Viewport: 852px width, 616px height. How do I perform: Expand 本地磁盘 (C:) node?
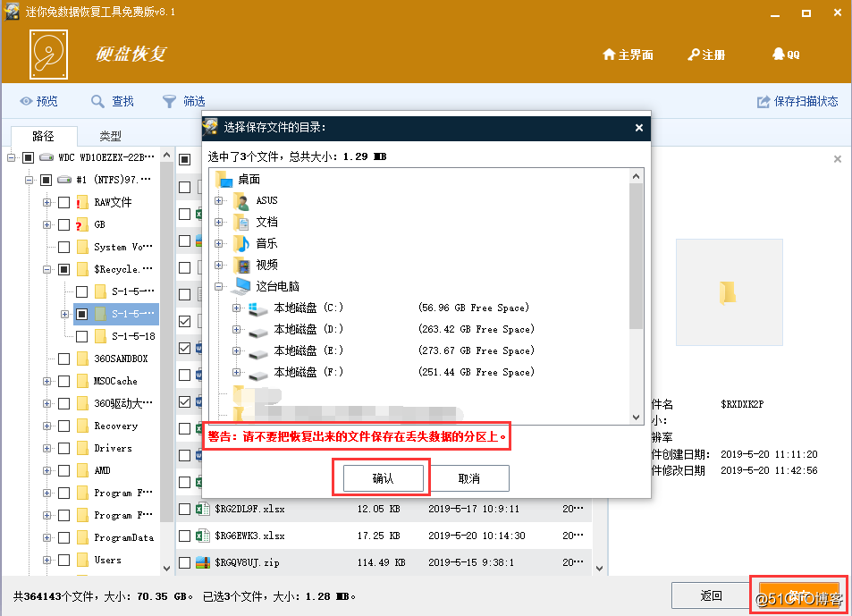click(236, 308)
